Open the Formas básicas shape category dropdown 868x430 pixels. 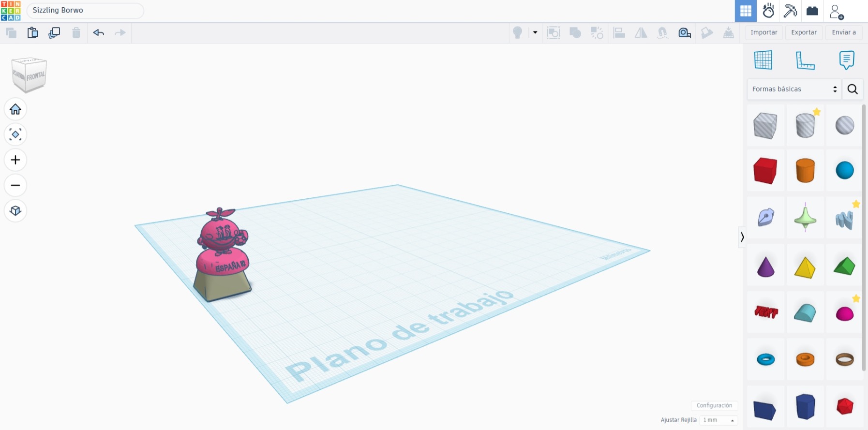click(x=794, y=89)
